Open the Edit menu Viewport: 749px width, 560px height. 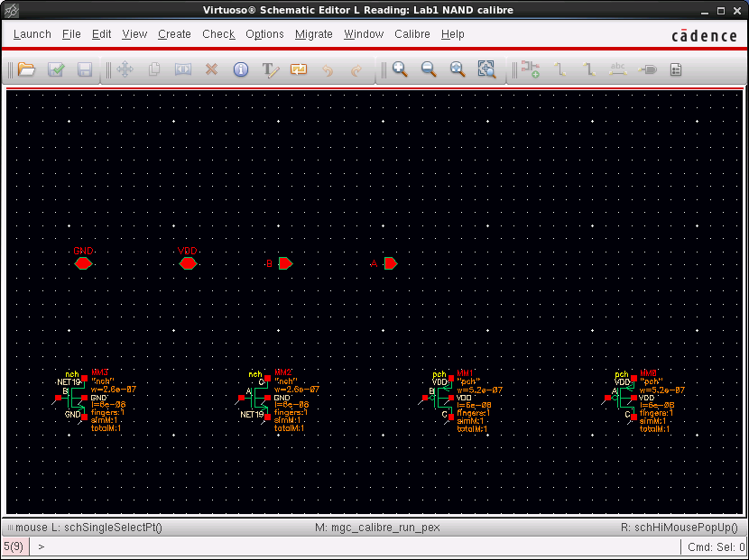tap(101, 34)
